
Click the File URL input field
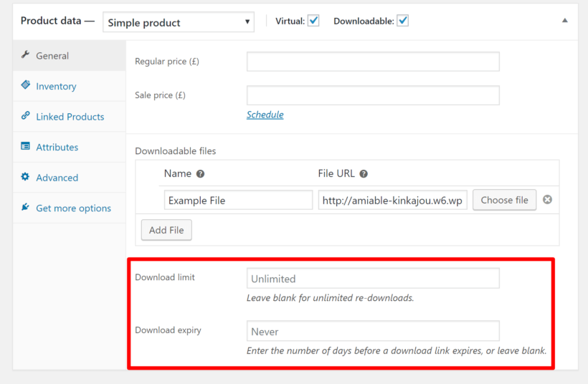pos(393,200)
